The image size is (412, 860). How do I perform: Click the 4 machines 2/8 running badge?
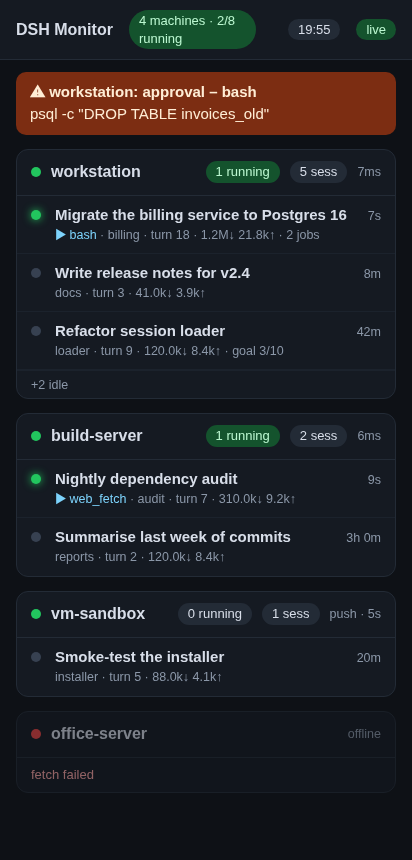pos(192,30)
